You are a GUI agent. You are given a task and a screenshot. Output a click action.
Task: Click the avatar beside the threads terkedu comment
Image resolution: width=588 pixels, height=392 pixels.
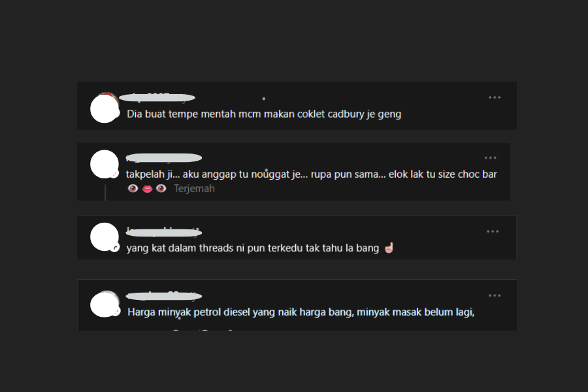[105, 237]
